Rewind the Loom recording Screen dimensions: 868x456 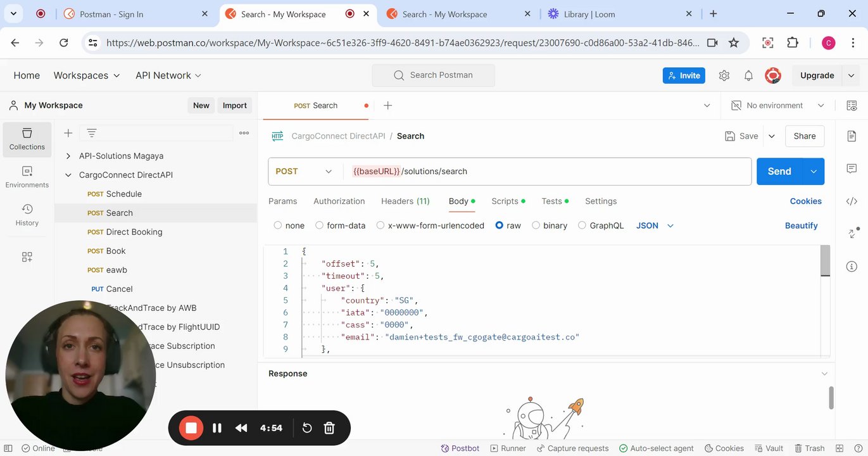241,428
